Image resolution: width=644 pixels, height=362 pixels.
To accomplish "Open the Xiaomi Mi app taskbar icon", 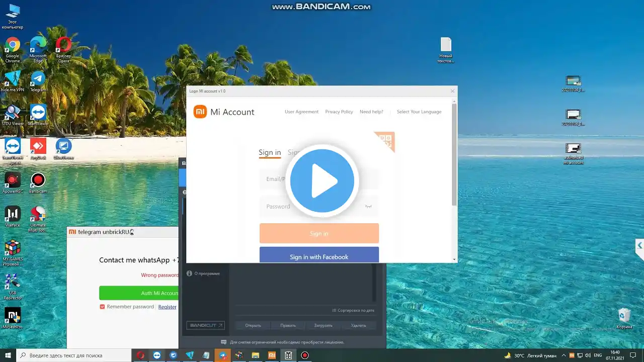I will click(x=272, y=355).
